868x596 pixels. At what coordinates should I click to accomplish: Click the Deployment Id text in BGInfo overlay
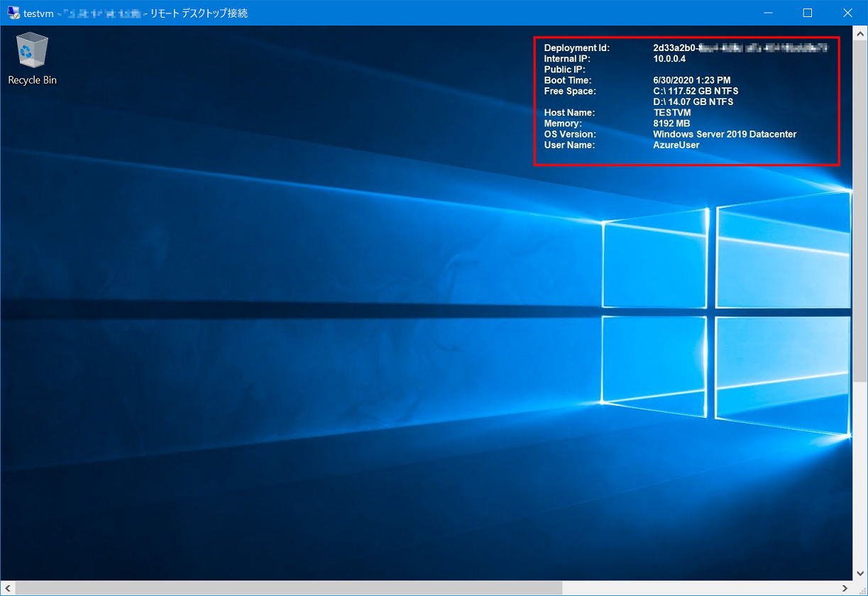pyautogui.click(x=576, y=48)
